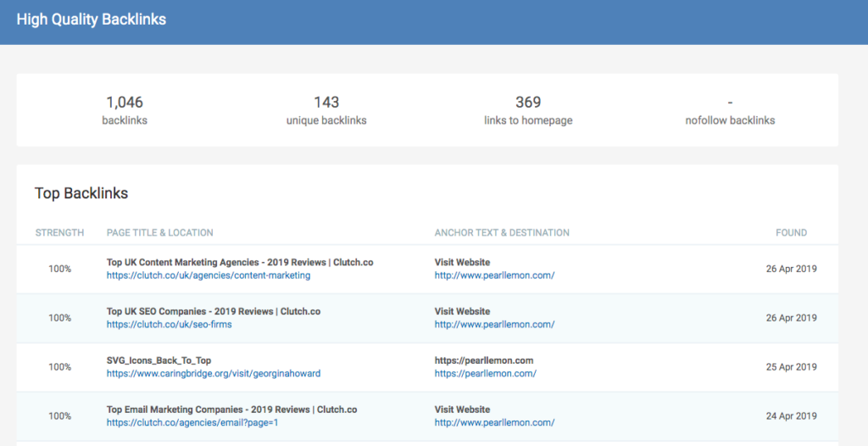Click the FOUND column header

coord(791,232)
